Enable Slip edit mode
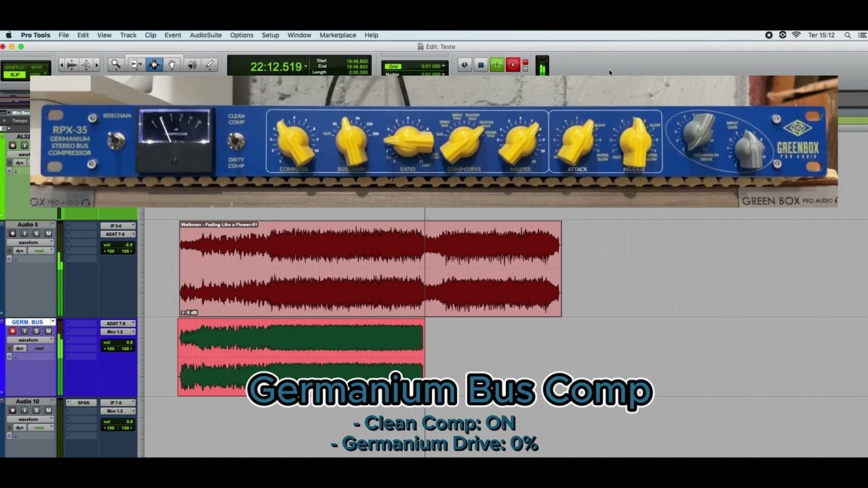This screenshot has height=488, width=868. coord(14,75)
